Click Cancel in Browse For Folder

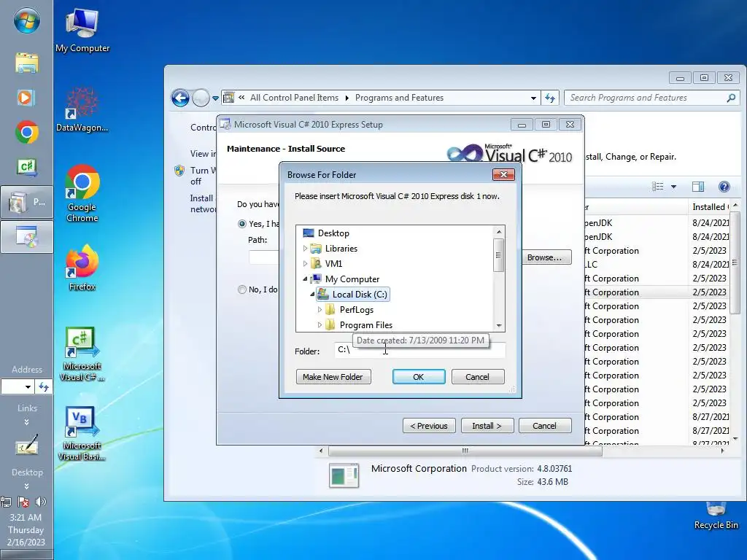click(x=477, y=377)
